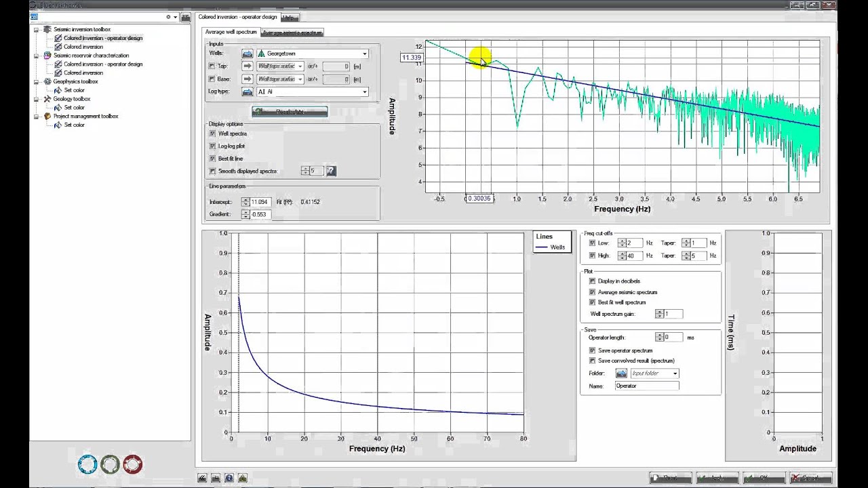
Task: Click the Recalculate button
Action: click(290, 112)
